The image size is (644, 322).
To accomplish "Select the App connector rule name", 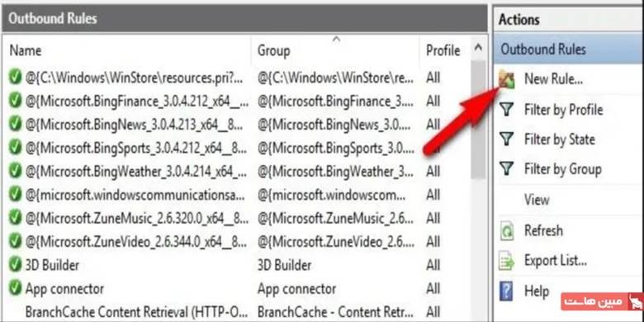I will pos(64,289).
